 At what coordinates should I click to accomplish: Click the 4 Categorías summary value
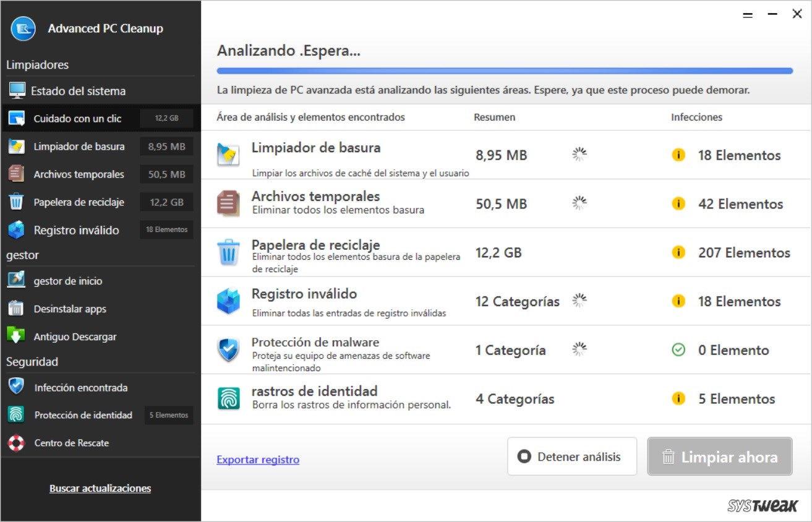click(x=515, y=399)
